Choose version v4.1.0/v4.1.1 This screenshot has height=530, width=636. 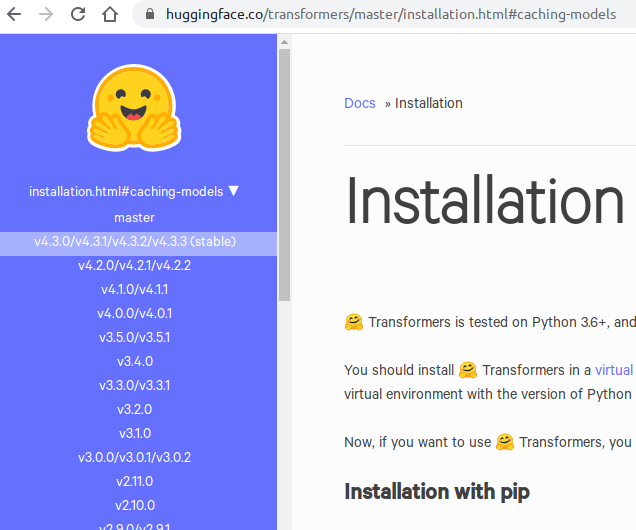[134, 290]
